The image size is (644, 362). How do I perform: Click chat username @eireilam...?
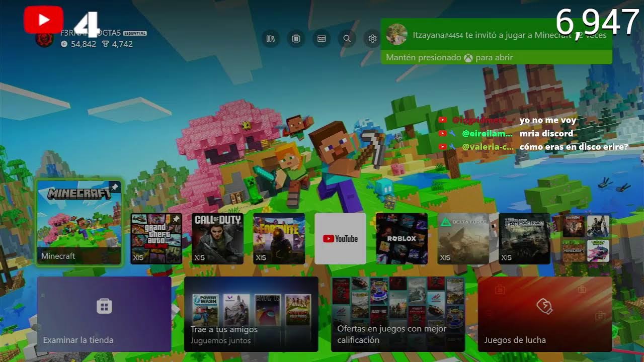487,134
